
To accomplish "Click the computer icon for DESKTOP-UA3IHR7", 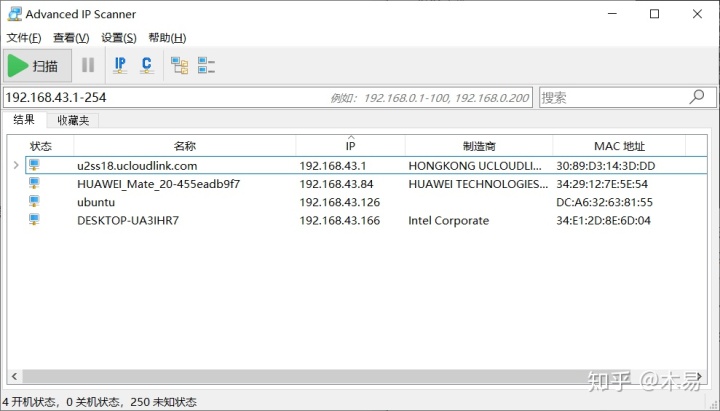I will (x=34, y=220).
